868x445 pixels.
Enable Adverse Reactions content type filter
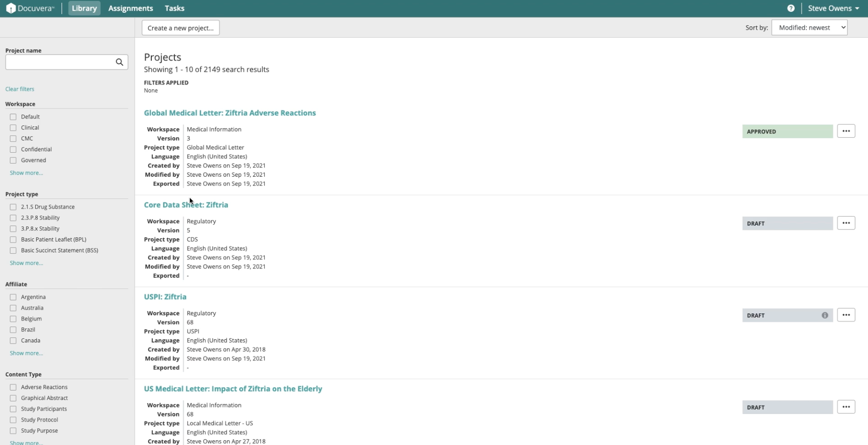coord(13,388)
